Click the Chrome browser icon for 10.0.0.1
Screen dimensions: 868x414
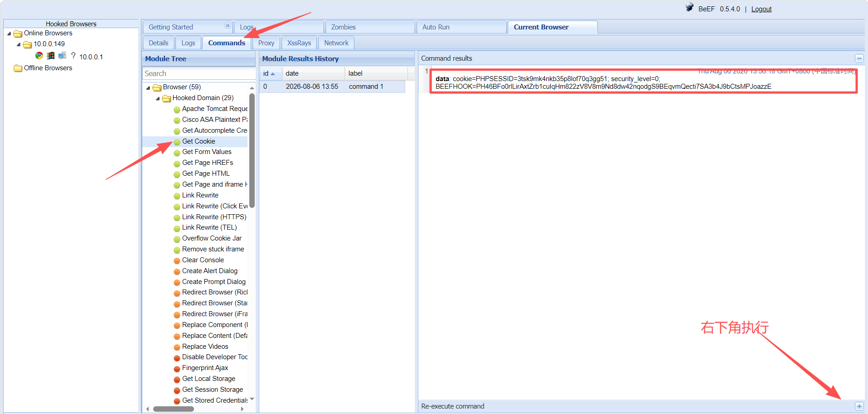point(39,56)
